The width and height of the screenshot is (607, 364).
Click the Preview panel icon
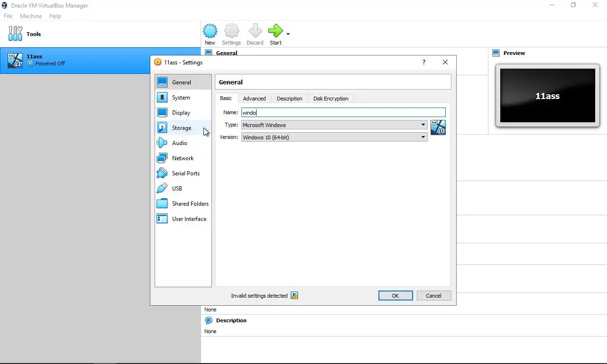[496, 53]
